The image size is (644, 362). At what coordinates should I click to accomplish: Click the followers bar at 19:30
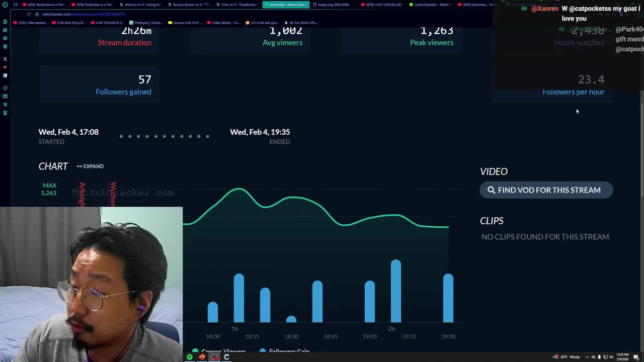448,298
